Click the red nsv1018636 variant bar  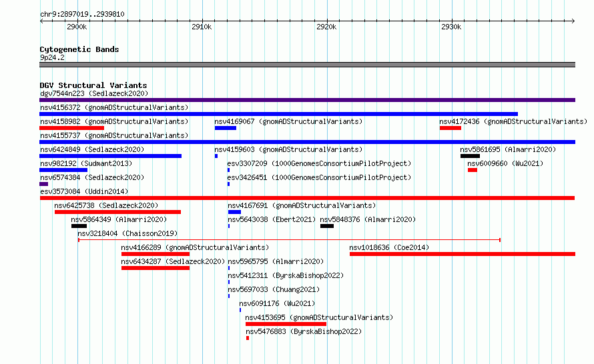pos(463,254)
